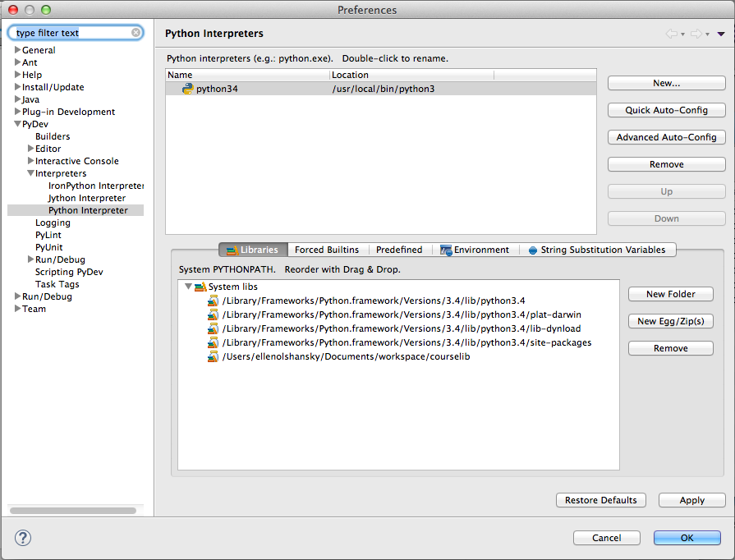Collapse the Interpreters tree section
Screen dimensions: 735x560
pyautogui.click(x=29, y=172)
